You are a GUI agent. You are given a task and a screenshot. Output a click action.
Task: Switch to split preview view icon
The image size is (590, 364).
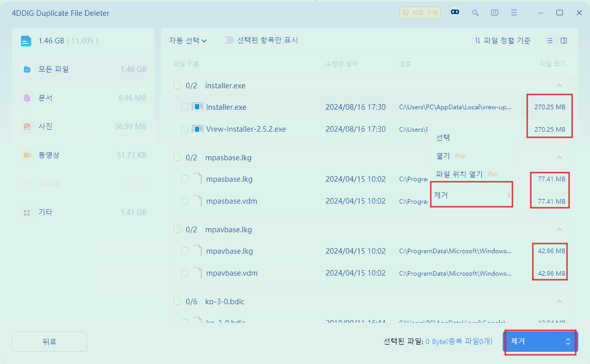pos(563,40)
